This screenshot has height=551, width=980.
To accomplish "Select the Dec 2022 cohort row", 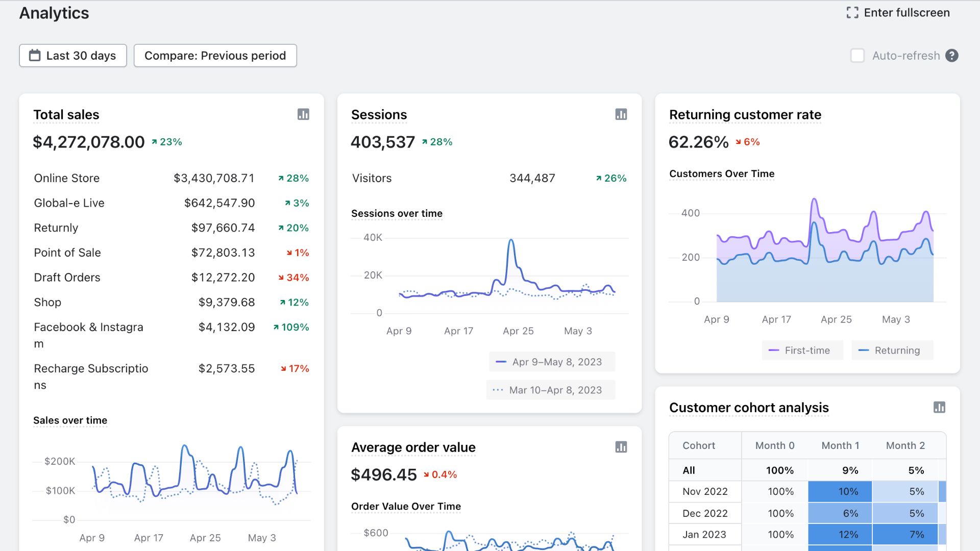I will point(807,513).
